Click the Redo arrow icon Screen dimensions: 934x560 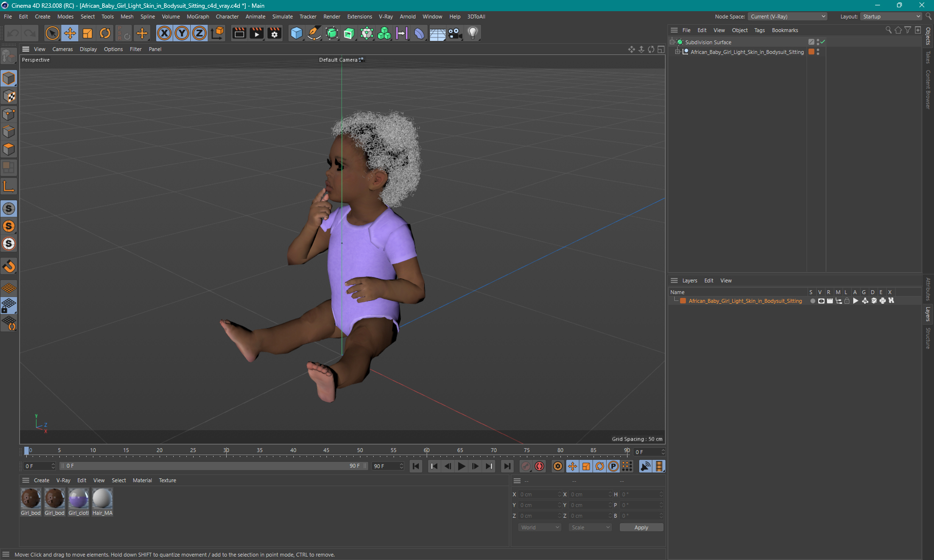click(30, 33)
